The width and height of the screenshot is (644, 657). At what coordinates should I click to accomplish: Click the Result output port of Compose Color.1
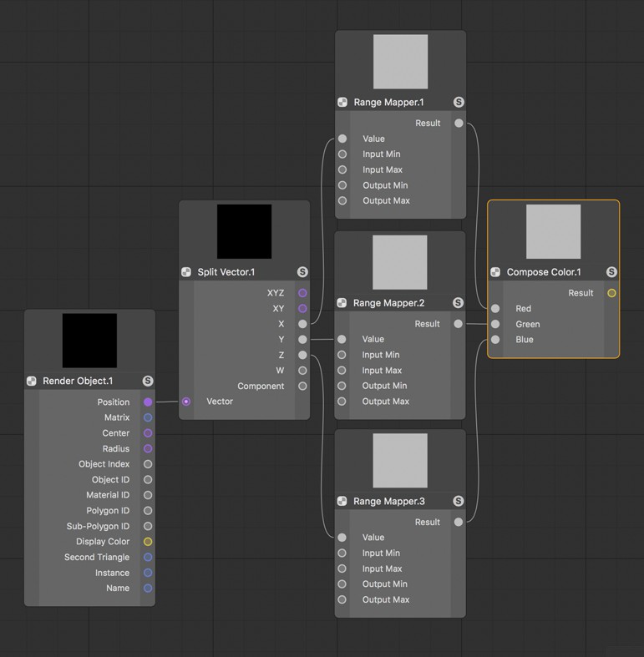(611, 293)
